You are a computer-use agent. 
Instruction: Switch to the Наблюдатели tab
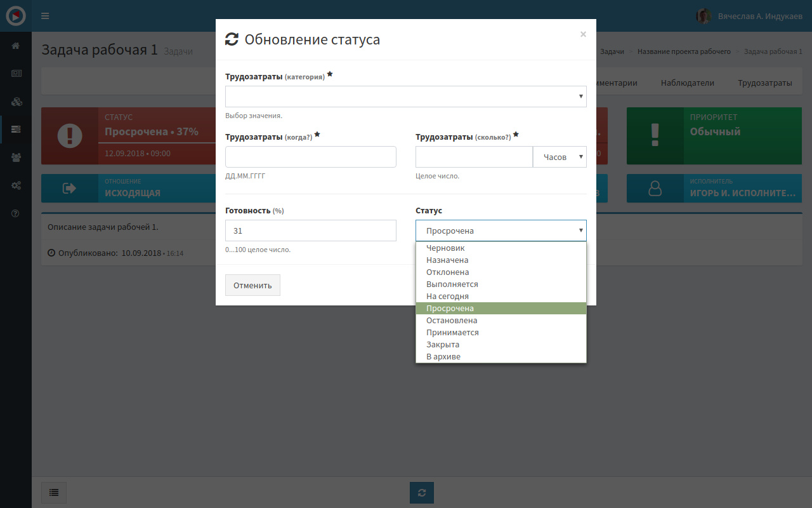pos(688,83)
